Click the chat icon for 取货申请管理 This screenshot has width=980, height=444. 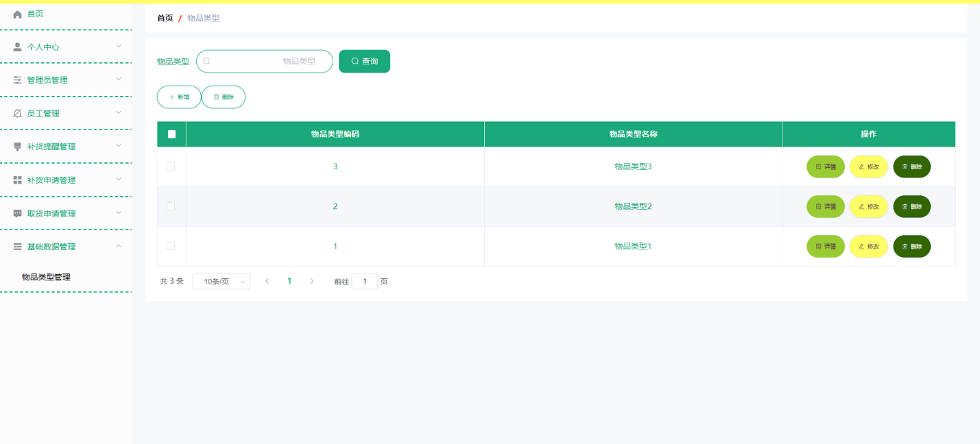(18, 214)
